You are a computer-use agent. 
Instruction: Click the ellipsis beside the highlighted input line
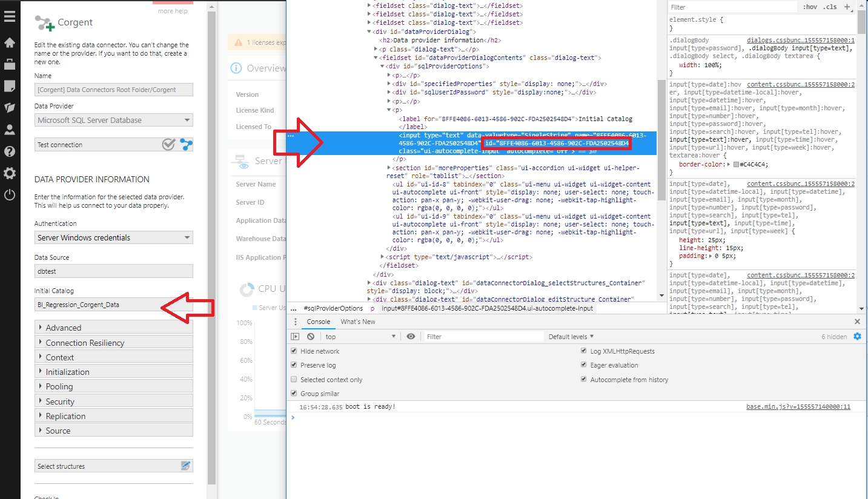291,136
